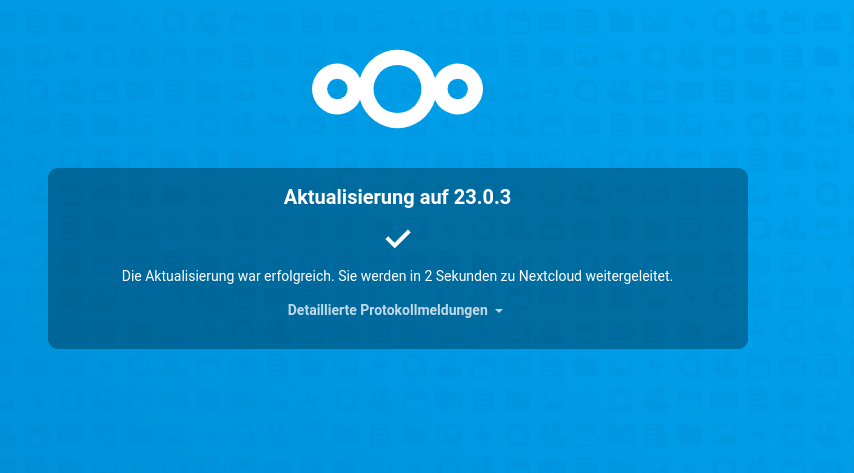Click the Nextcloud logo at top

point(398,89)
